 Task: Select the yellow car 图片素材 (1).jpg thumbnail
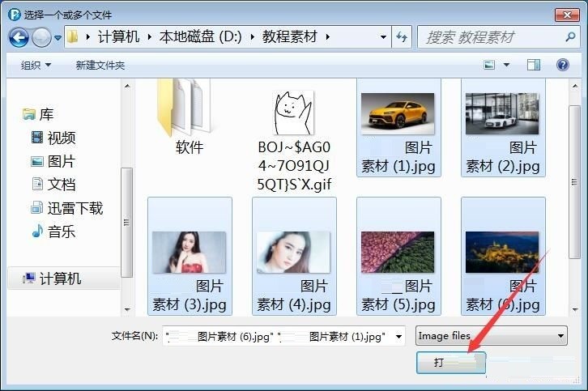(x=398, y=113)
